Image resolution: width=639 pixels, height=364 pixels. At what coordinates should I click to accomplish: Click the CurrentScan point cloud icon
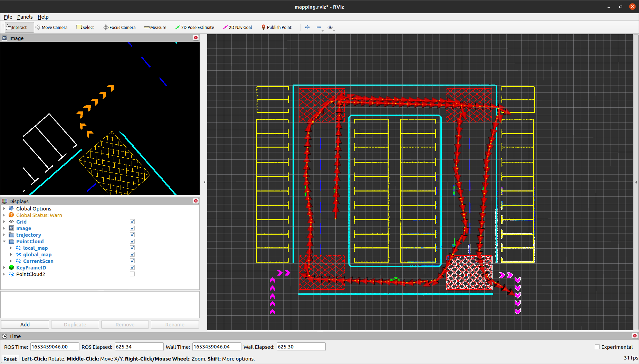(18, 261)
